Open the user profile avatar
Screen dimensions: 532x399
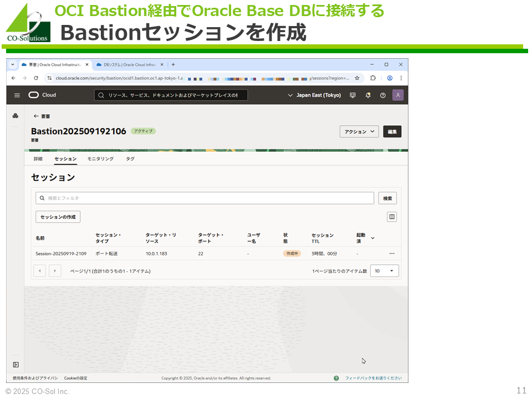tap(398, 95)
